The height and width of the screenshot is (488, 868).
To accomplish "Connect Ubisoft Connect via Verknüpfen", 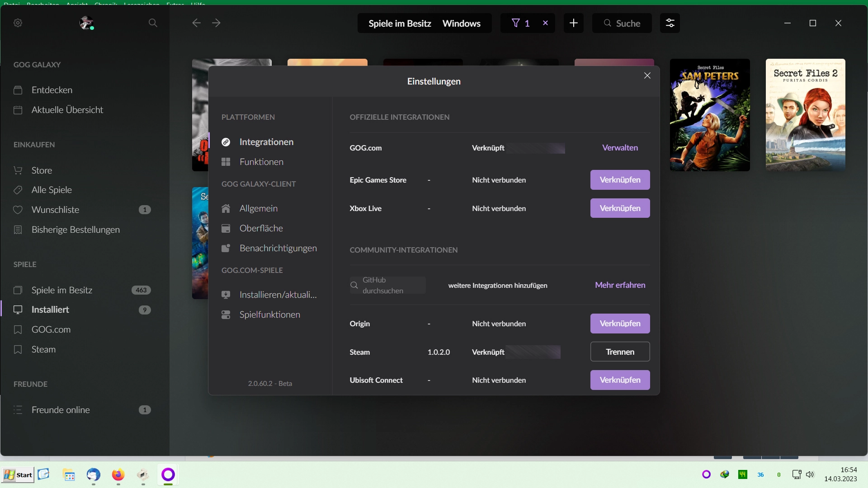I will coord(620,380).
